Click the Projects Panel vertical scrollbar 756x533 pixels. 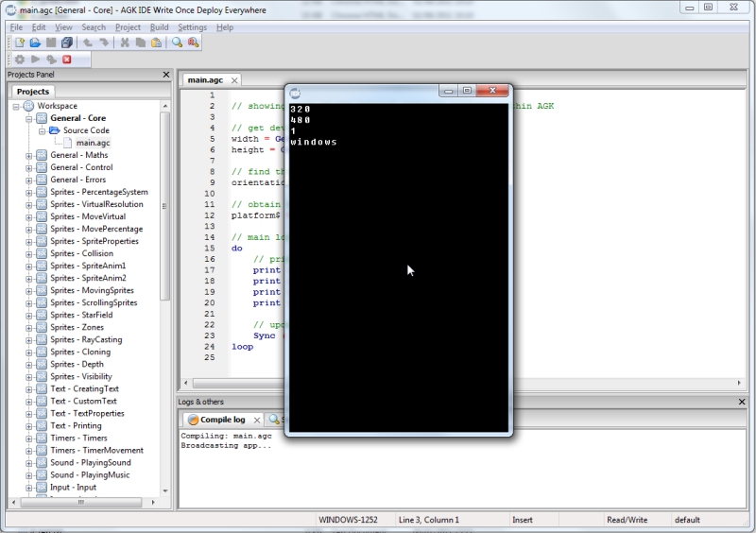(164, 207)
